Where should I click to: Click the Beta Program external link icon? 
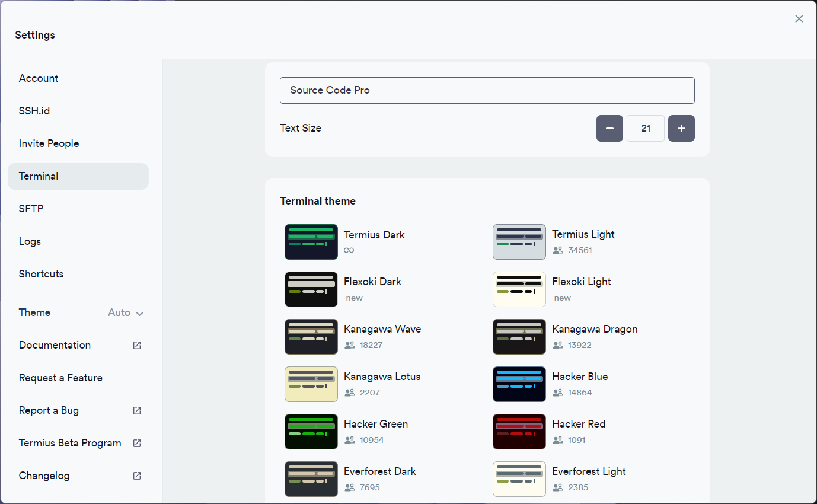pos(137,443)
